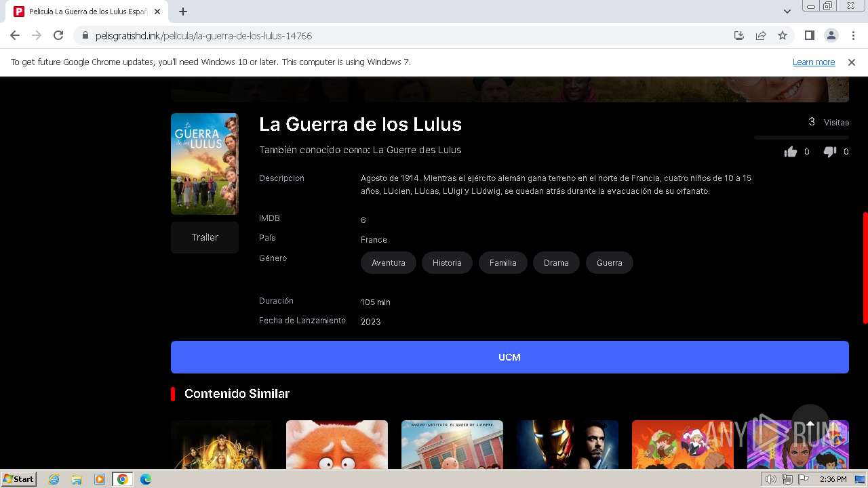Click the taskbar clock 2:36 PM

click(x=833, y=479)
